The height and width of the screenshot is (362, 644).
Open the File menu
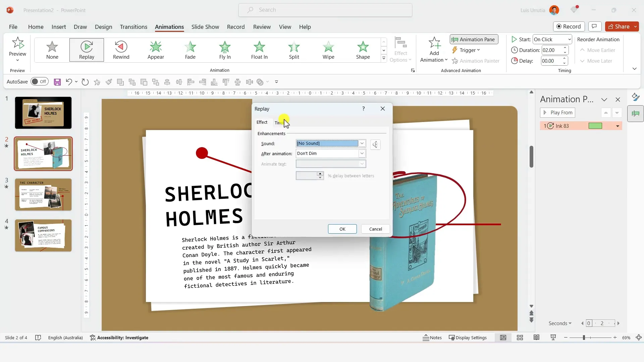coord(13,27)
